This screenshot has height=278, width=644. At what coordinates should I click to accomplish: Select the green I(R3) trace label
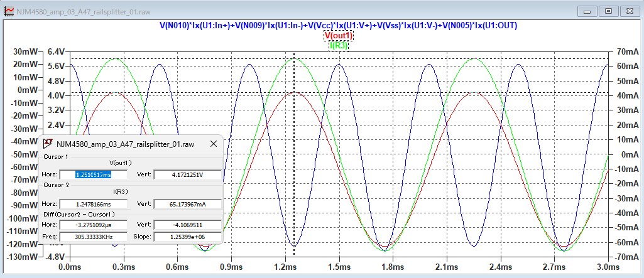339,46
